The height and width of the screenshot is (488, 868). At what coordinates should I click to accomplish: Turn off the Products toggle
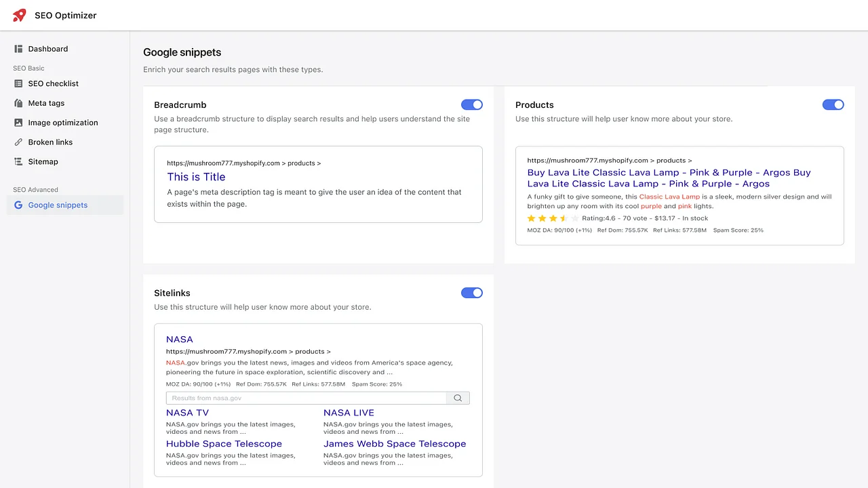tap(833, 104)
